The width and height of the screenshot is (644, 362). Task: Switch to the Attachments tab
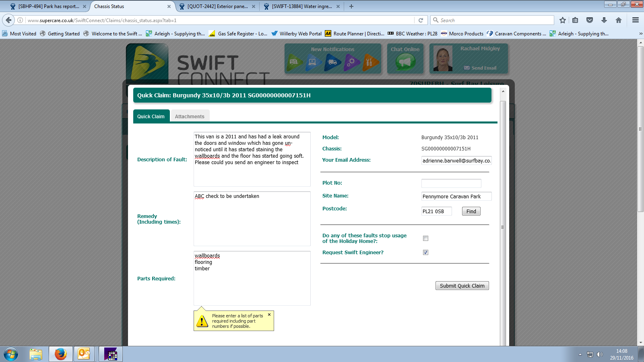[190, 117]
